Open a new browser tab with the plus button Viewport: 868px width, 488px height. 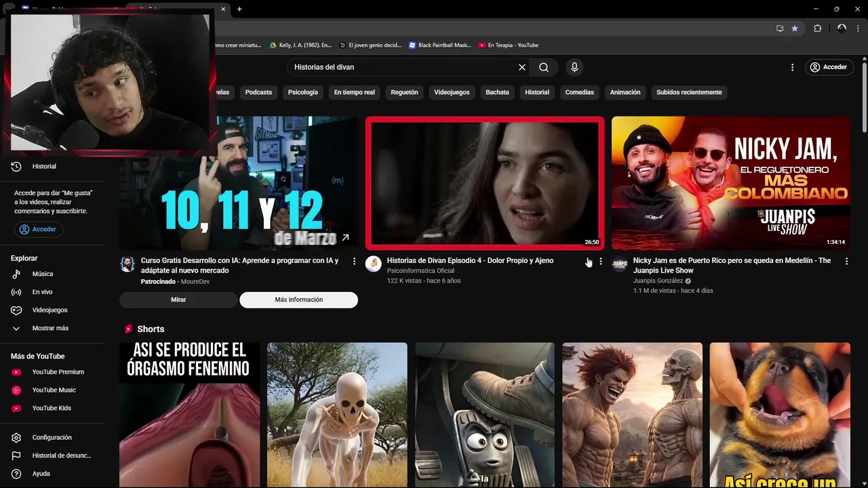pos(239,9)
